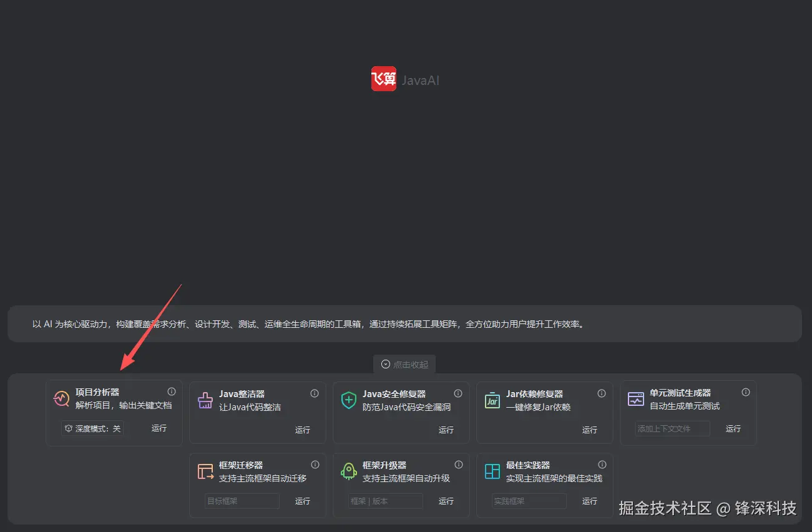
Task: Focus the 框架 | 版本 input field
Action: (x=386, y=501)
